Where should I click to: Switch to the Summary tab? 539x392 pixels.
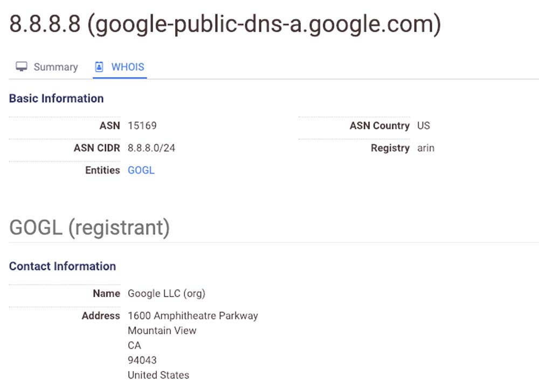click(56, 67)
